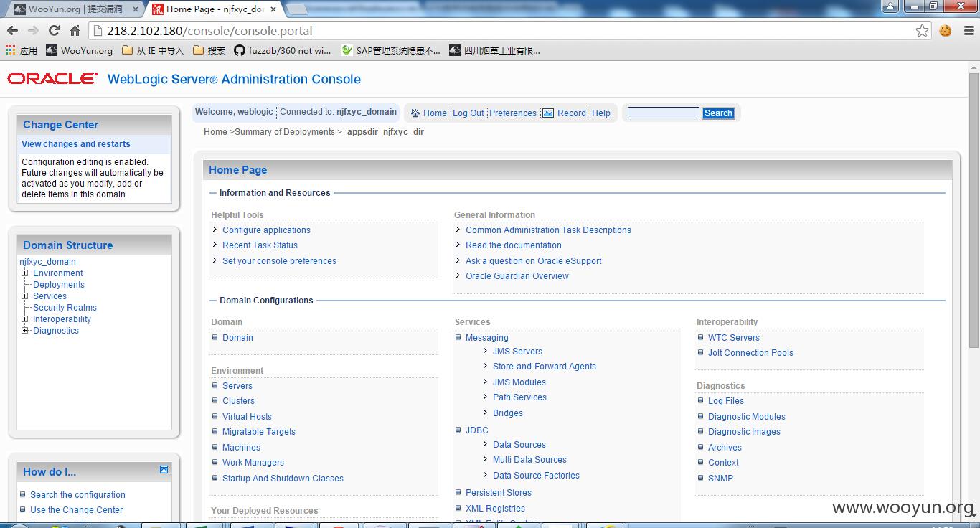Reload the page with refresh icon
Screen dimensions: 980x528
(54, 31)
